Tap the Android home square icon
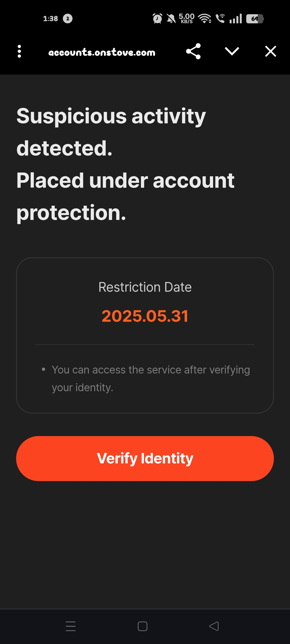Image resolution: width=290 pixels, height=644 pixels. pyautogui.click(x=143, y=626)
